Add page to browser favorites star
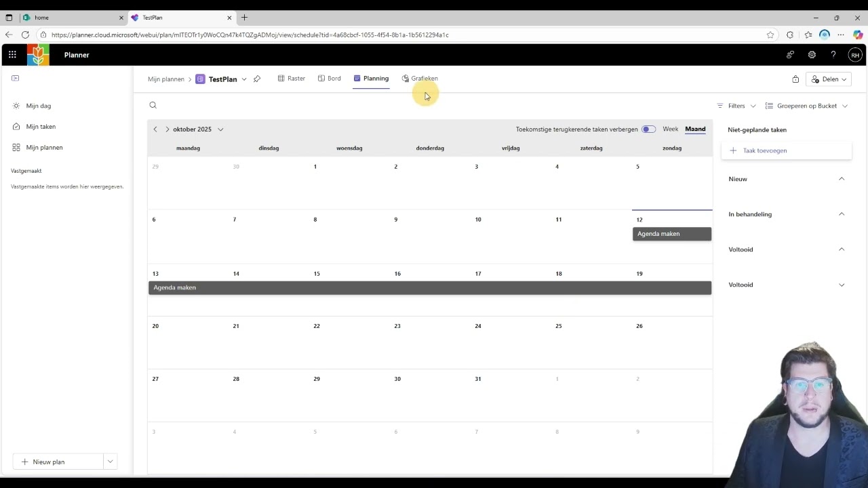The height and width of the screenshot is (488, 868). pos(770,35)
